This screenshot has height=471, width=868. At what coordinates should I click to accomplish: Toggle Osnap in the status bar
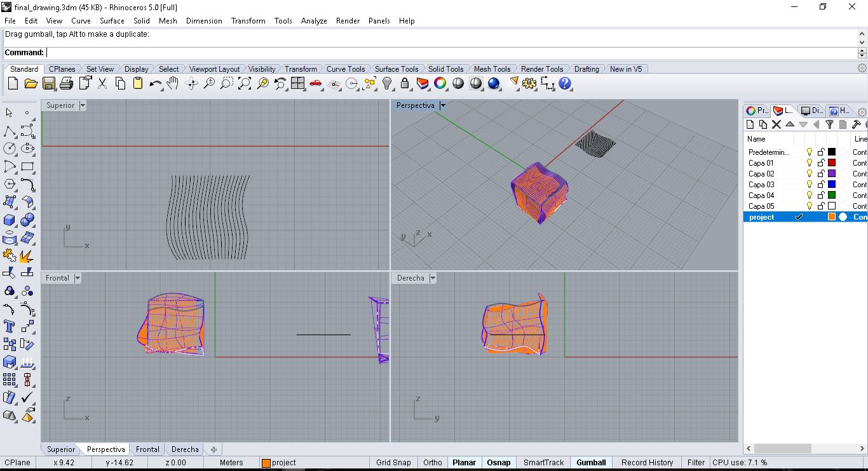point(499,462)
